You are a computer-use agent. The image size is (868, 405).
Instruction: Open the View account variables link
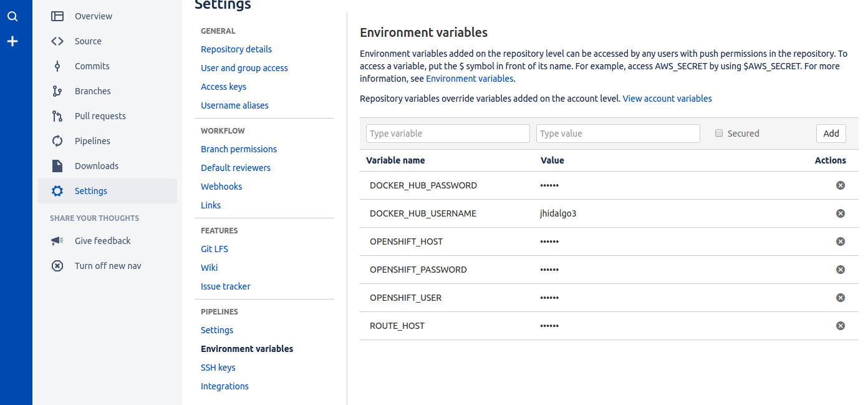click(667, 99)
